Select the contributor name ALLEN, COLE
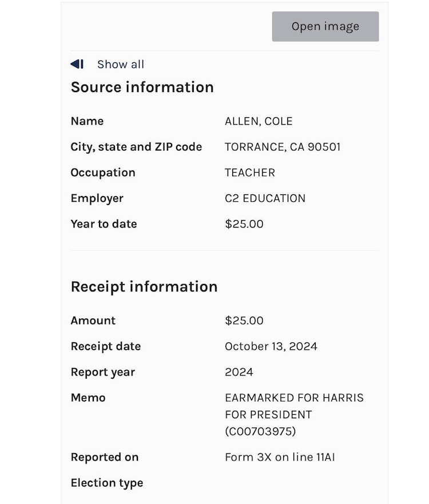The height and width of the screenshot is (504, 429). (258, 121)
